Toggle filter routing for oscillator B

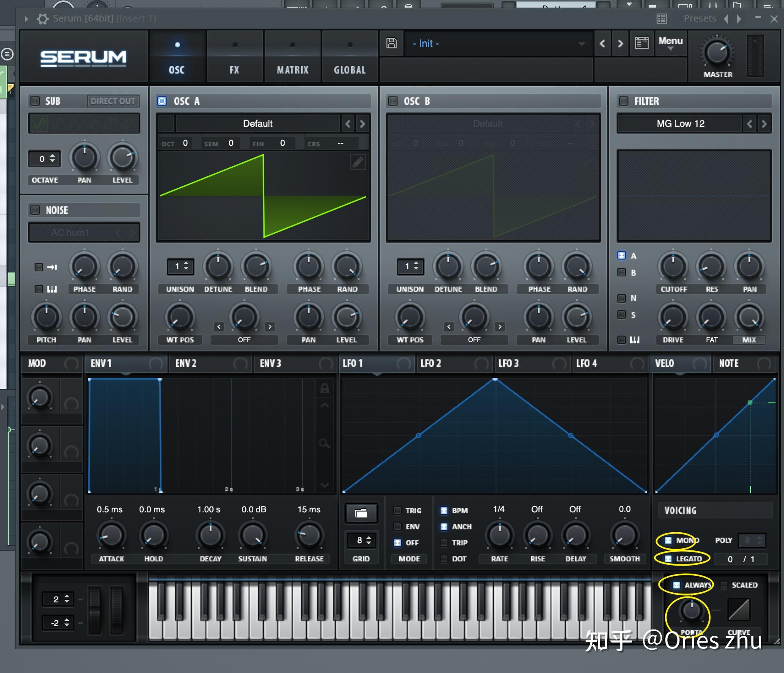[x=622, y=272]
